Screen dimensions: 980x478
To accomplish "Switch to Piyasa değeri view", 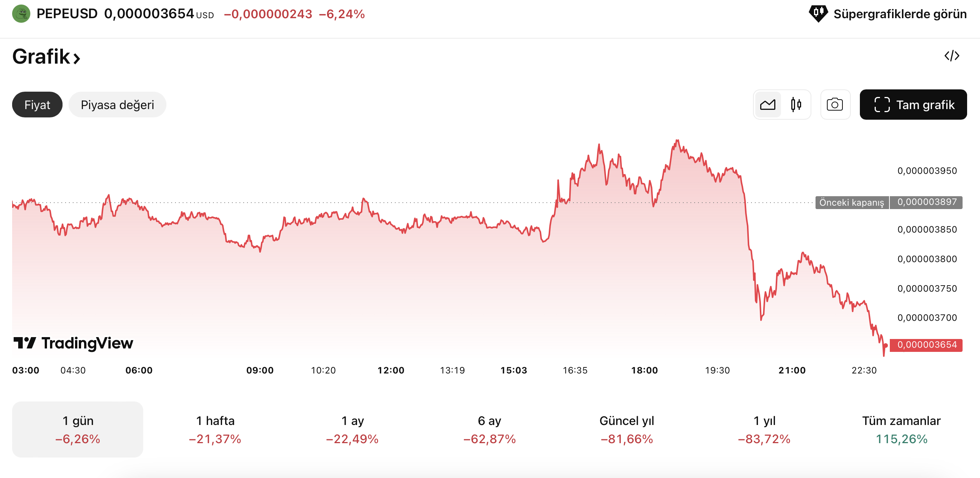I will point(117,105).
